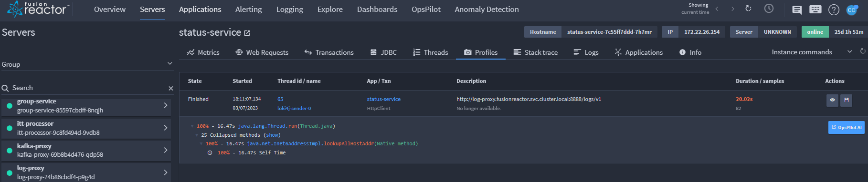868x182 pixels.
Task: Click the Started column header
Action: point(242,81)
